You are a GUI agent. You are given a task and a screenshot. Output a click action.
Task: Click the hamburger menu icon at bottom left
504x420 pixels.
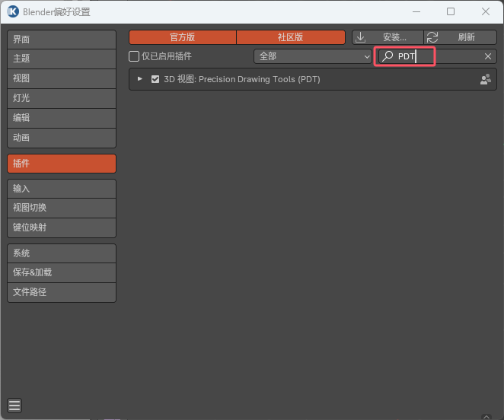(15, 405)
